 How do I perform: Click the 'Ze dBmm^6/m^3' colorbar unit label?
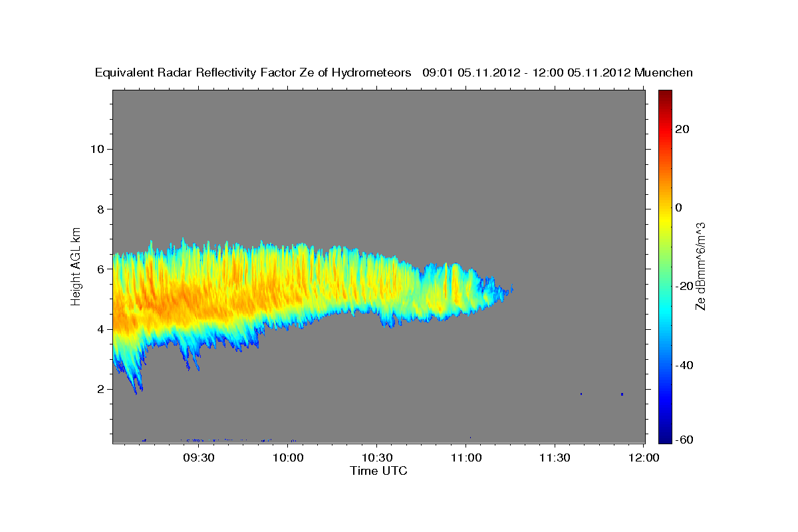click(x=700, y=266)
